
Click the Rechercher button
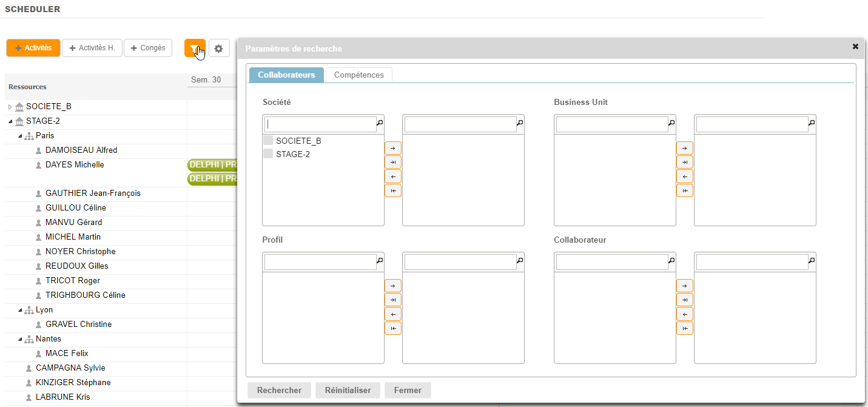(x=278, y=390)
